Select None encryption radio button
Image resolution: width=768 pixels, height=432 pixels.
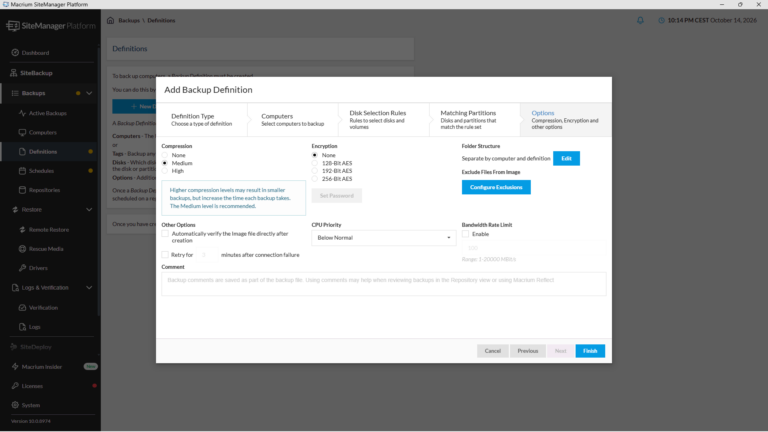pyautogui.click(x=314, y=155)
